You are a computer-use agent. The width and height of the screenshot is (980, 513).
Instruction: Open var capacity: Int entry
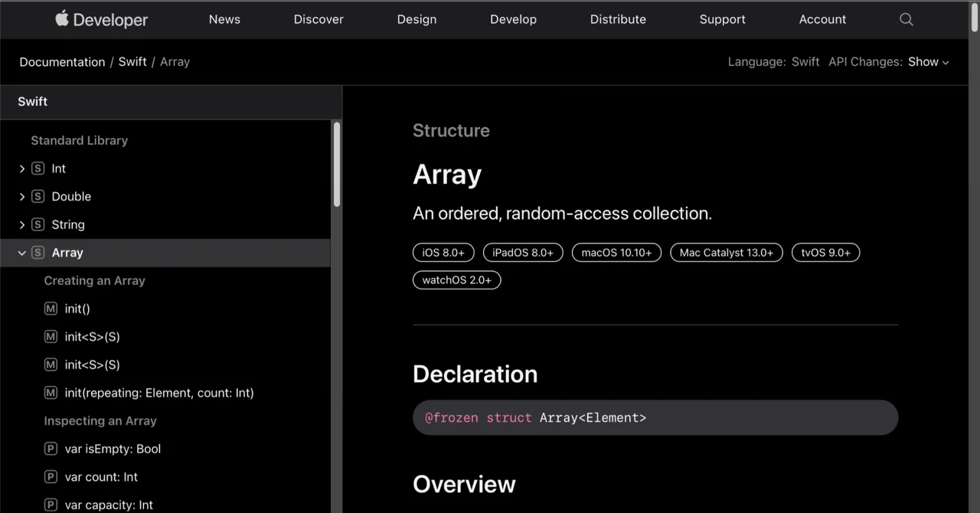(x=109, y=505)
